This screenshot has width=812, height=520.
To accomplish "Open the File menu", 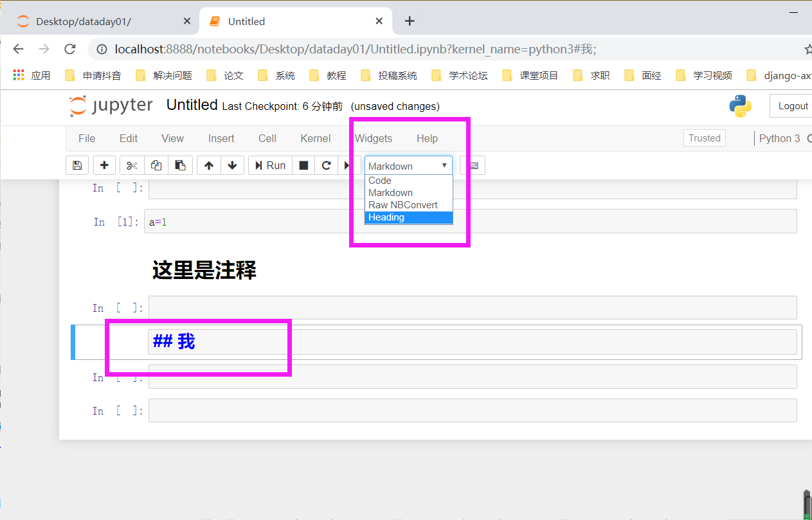I will pos(87,138).
